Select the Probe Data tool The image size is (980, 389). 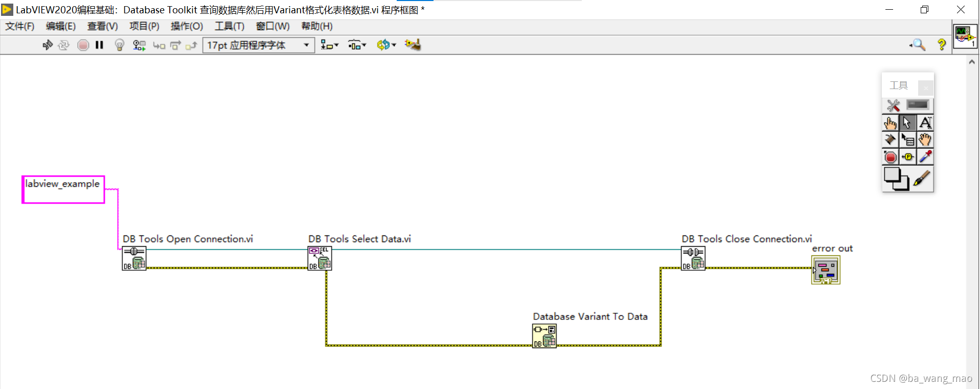907,157
